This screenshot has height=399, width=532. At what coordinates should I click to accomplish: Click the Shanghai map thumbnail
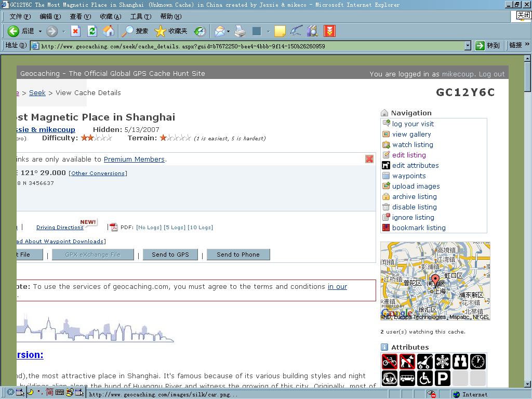[435, 281]
